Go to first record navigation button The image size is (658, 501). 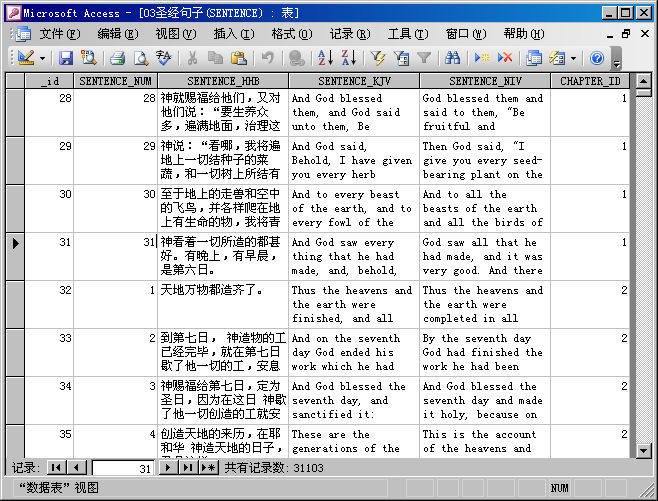(x=57, y=467)
